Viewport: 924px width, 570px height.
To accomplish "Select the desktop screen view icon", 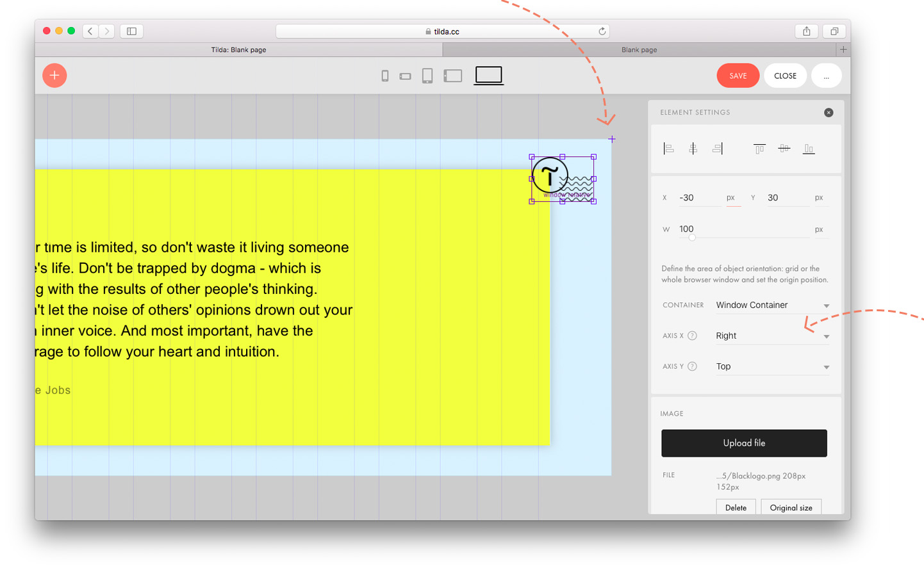I will point(489,75).
